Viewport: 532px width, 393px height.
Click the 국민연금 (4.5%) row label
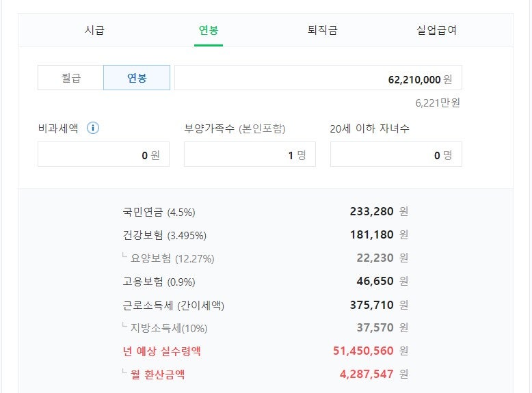click(159, 212)
